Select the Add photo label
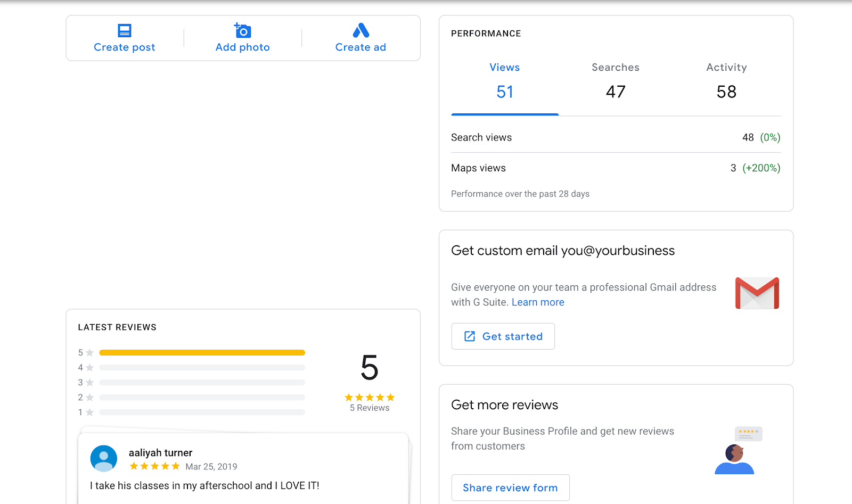 [243, 47]
